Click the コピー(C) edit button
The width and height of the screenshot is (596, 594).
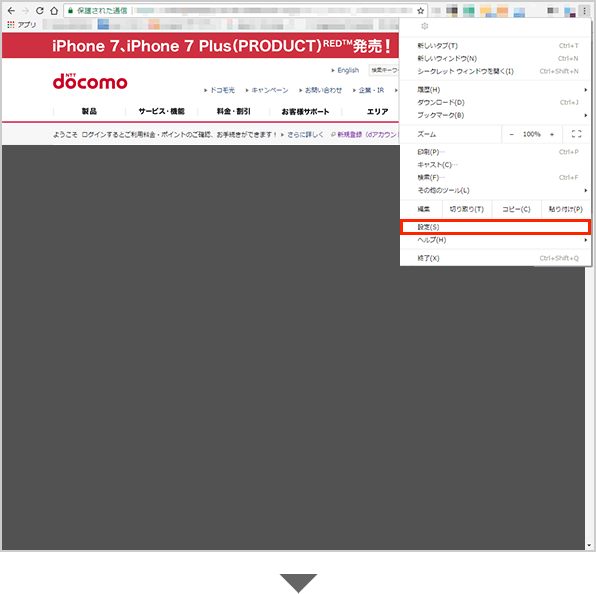(516, 209)
